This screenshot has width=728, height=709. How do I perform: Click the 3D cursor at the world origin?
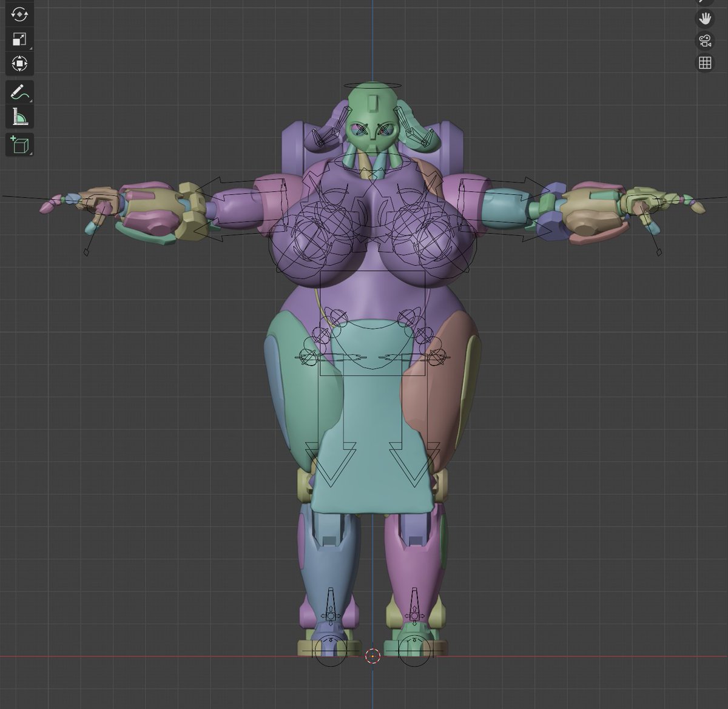coord(372,655)
